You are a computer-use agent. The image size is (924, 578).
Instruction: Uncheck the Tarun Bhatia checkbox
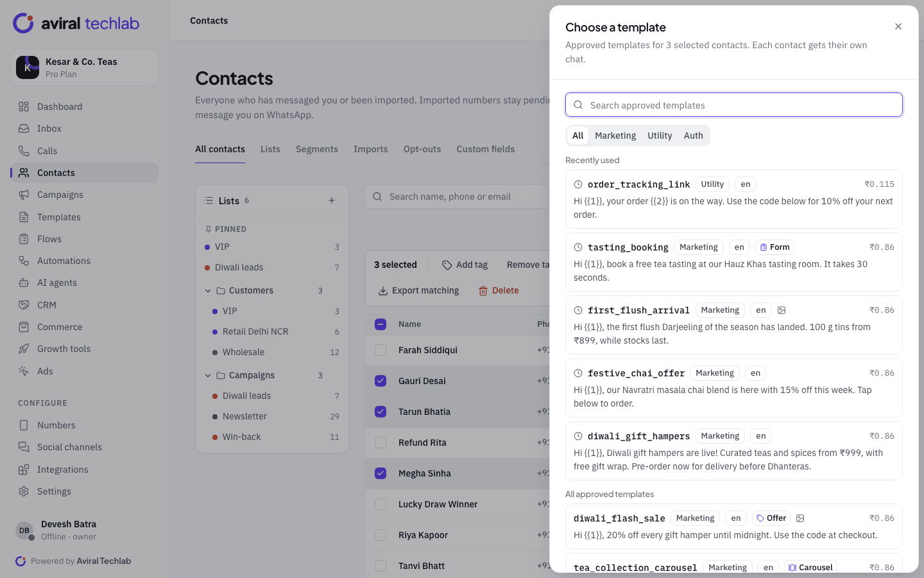click(381, 412)
